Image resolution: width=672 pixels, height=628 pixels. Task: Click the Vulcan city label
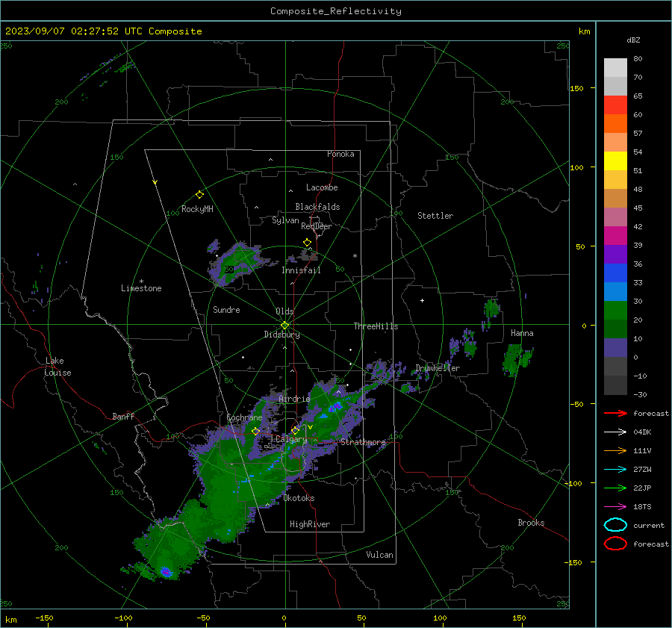380,555
